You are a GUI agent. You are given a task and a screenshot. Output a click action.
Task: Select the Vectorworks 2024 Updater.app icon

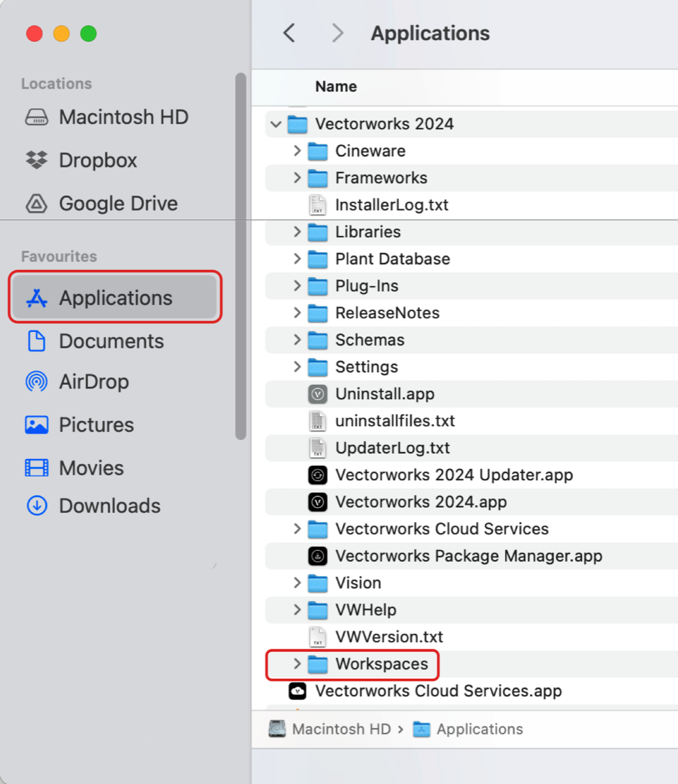[317, 475]
